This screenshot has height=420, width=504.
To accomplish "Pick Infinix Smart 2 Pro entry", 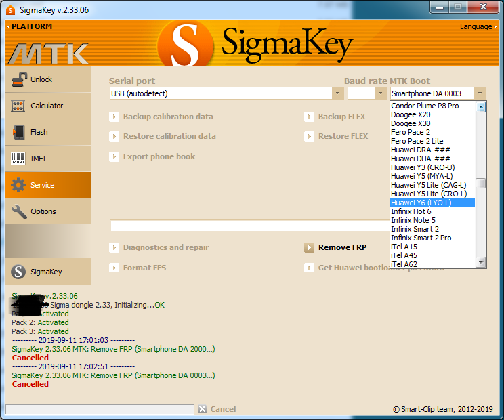I will point(432,238).
